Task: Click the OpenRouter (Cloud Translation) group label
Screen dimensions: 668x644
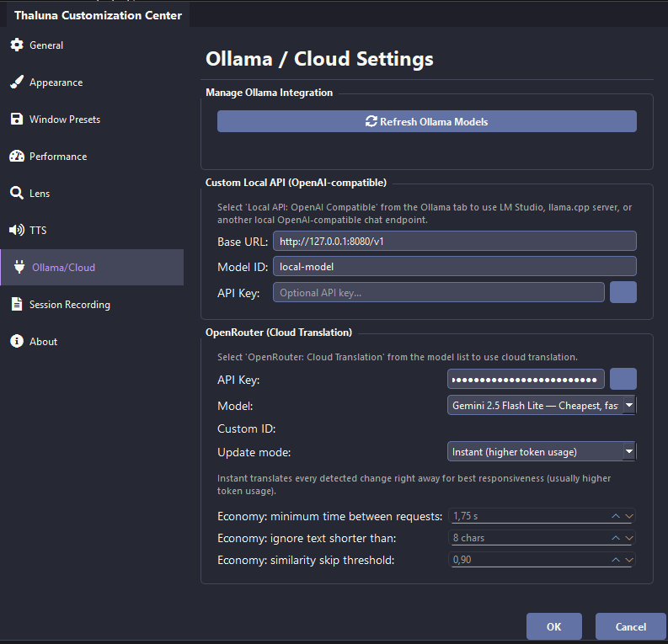Action: (279, 333)
